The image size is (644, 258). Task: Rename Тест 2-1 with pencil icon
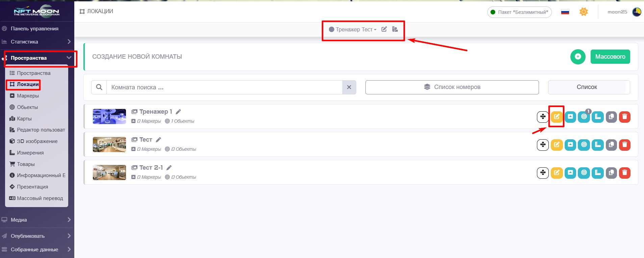169,168
